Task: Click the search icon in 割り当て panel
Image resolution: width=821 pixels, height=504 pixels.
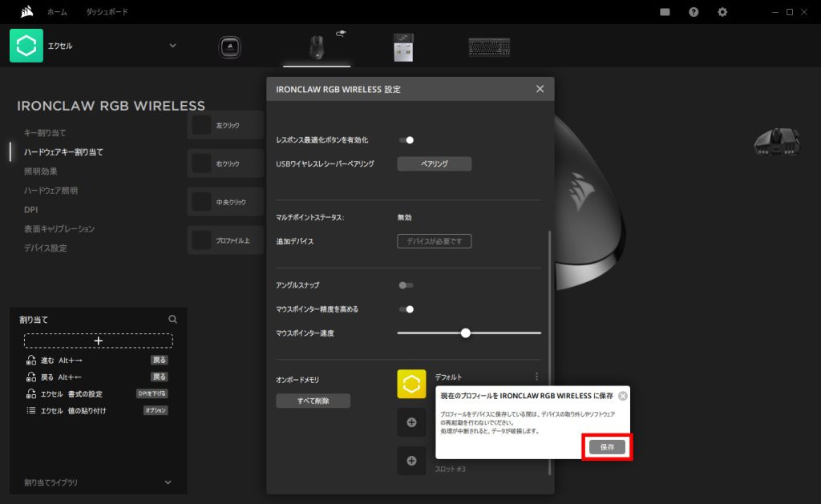Action: [172, 319]
